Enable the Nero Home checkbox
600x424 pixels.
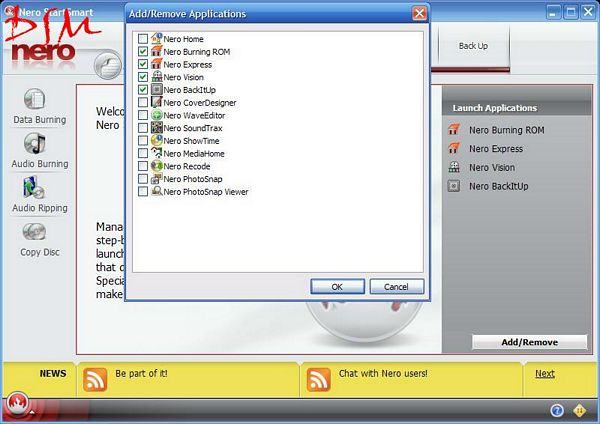click(x=143, y=39)
